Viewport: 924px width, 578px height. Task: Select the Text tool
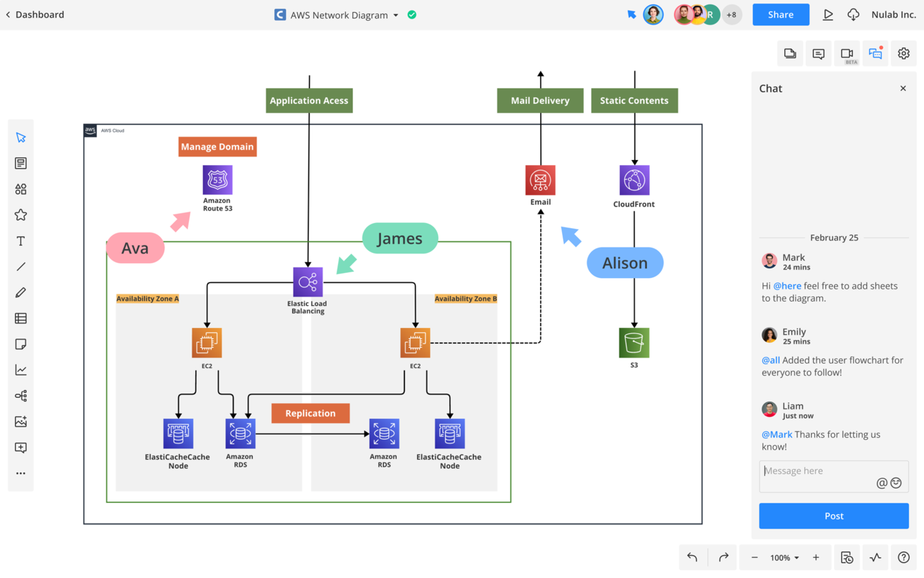(x=21, y=241)
